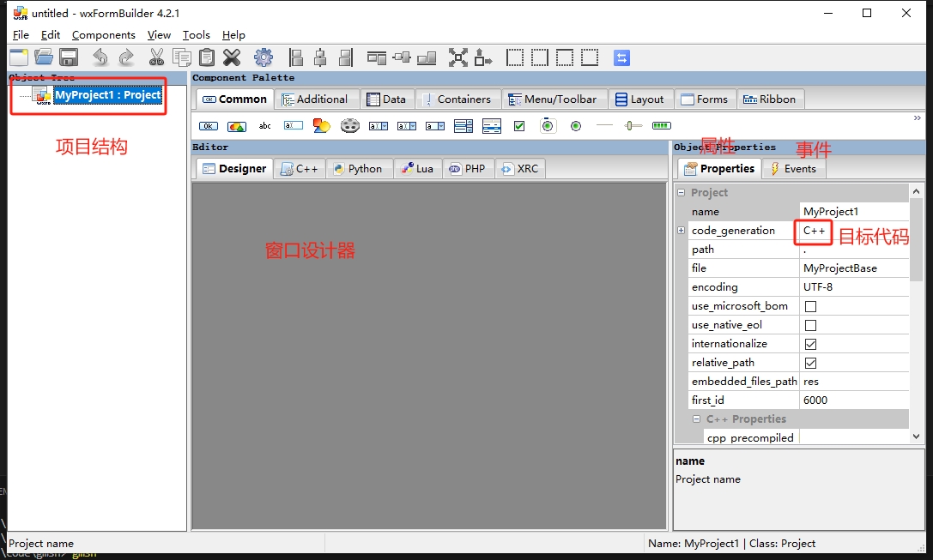933x560 pixels.
Task: Edit the encoding value UTF-8
Action: (854, 287)
